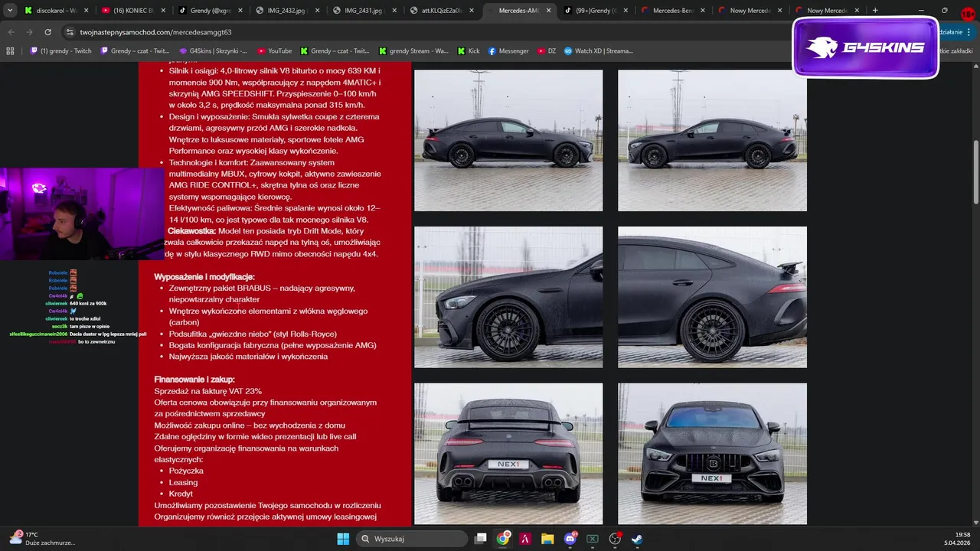
Task: Open the 'G4Skins | Skrzynki' bookmark
Action: pyautogui.click(x=213, y=51)
